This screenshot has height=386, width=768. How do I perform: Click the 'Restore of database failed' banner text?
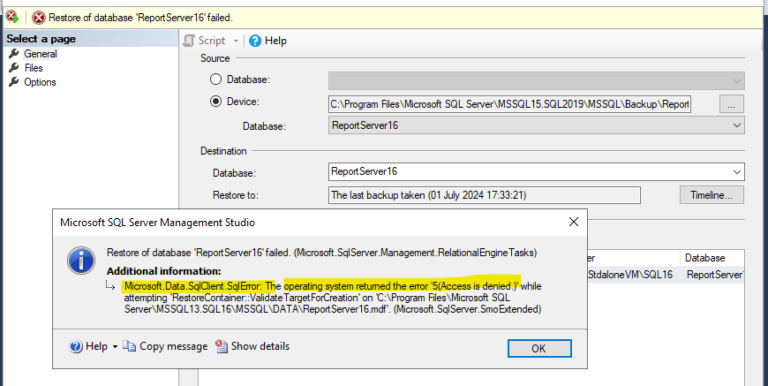(141, 18)
